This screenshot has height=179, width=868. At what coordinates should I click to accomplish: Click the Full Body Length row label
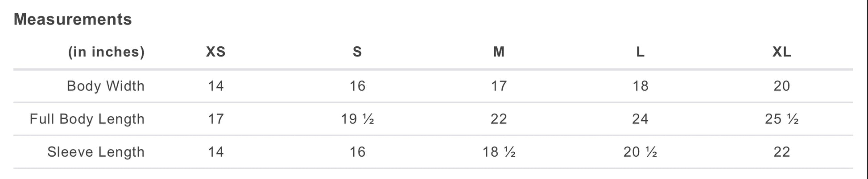[x=87, y=119]
